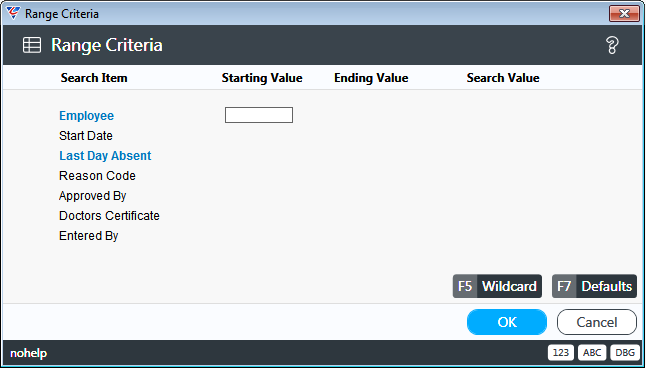Toggle the ABC text mode indicator

tap(592, 352)
